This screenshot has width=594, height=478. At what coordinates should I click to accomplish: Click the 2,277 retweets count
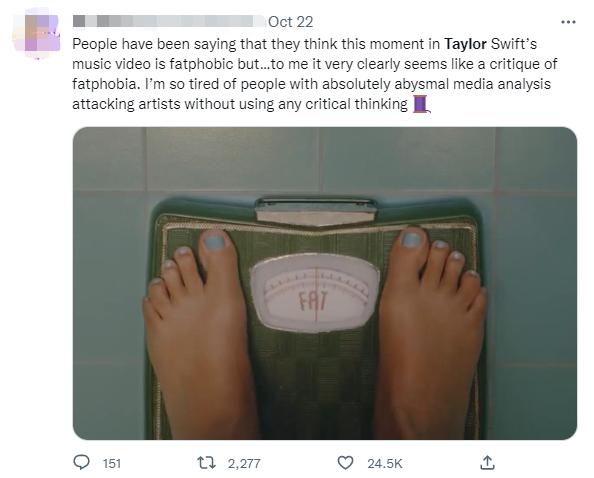[244, 463]
